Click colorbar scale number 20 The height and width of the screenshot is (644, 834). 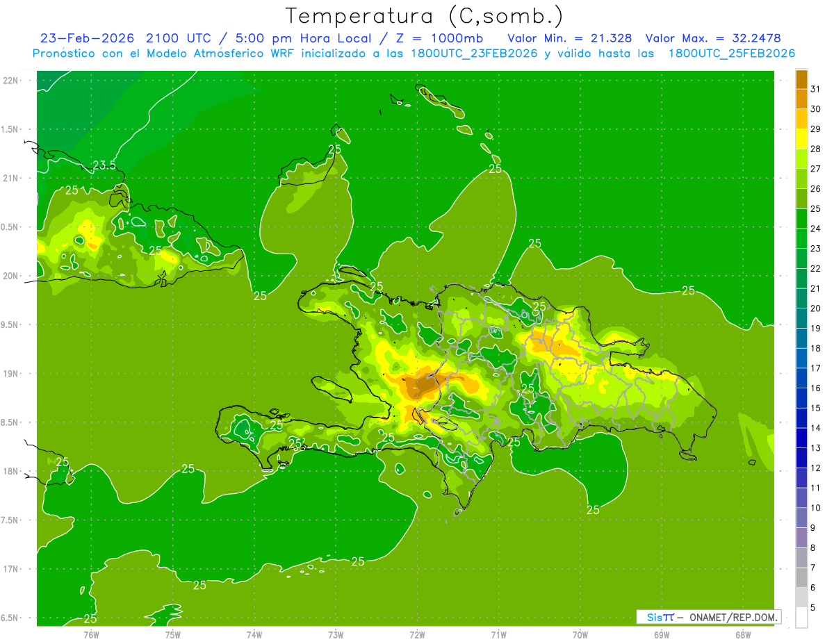point(816,308)
